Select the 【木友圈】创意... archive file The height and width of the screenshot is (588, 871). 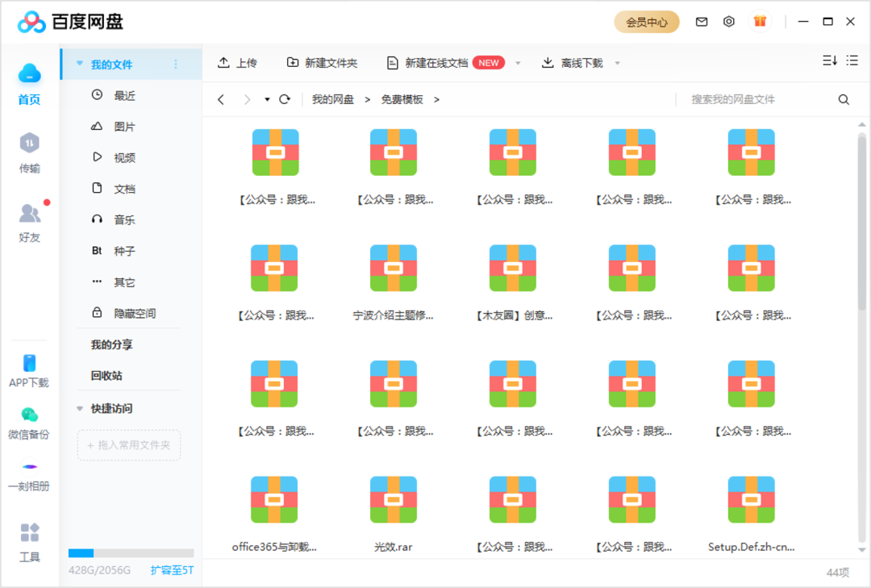point(513,283)
